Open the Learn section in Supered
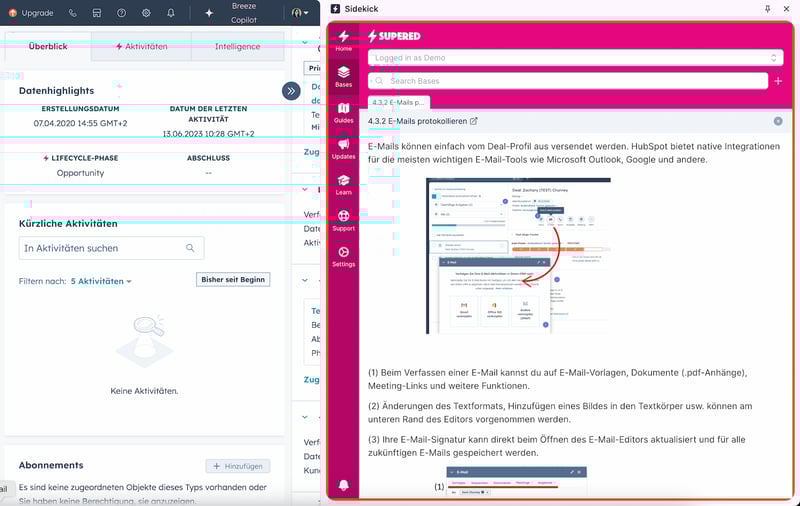Image resolution: width=800 pixels, height=506 pixels. [343, 185]
